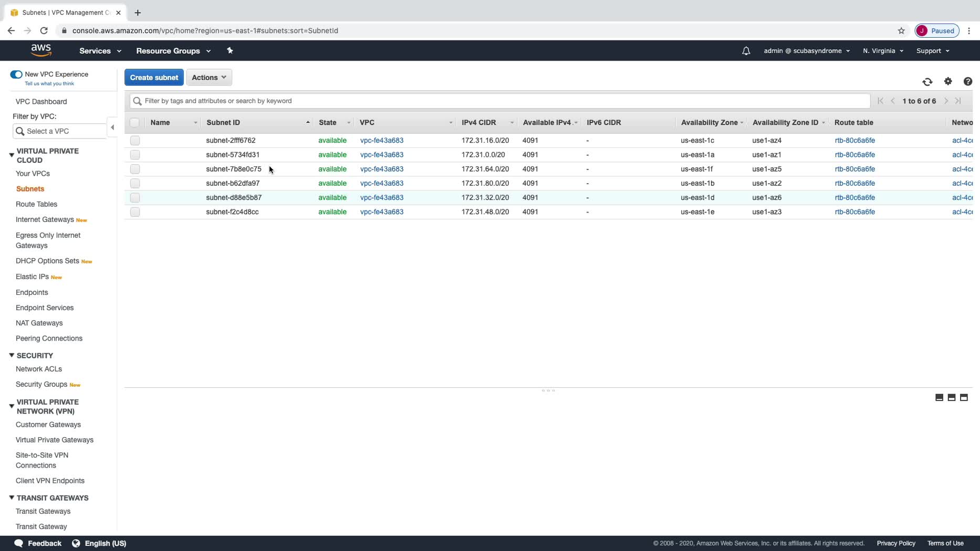Open Network ACLs in sidebar
980x551 pixels.
coord(39,369)
